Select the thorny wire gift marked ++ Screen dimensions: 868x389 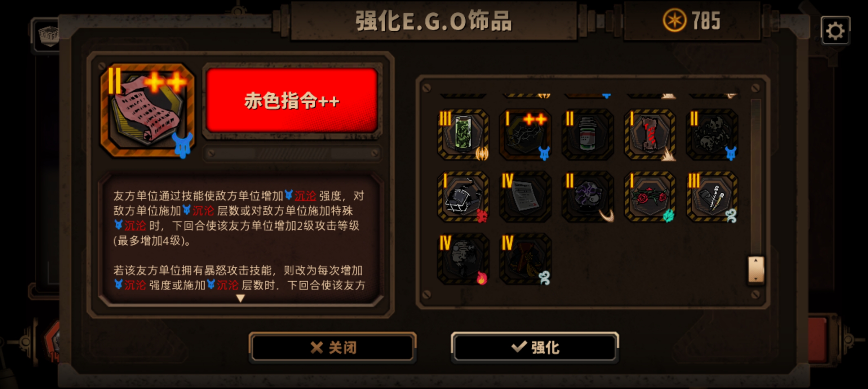[x=525, y=134]
